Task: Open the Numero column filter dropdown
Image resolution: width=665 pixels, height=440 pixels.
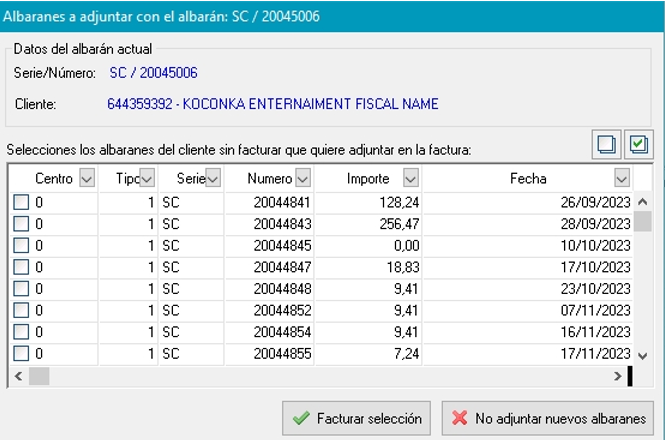Action: tap(304, 178)
